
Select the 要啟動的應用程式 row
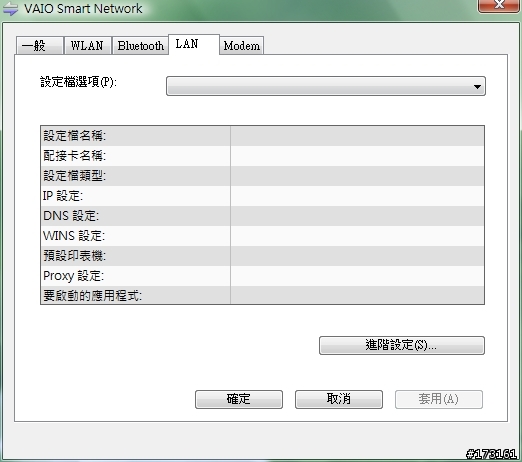point(262,295)
